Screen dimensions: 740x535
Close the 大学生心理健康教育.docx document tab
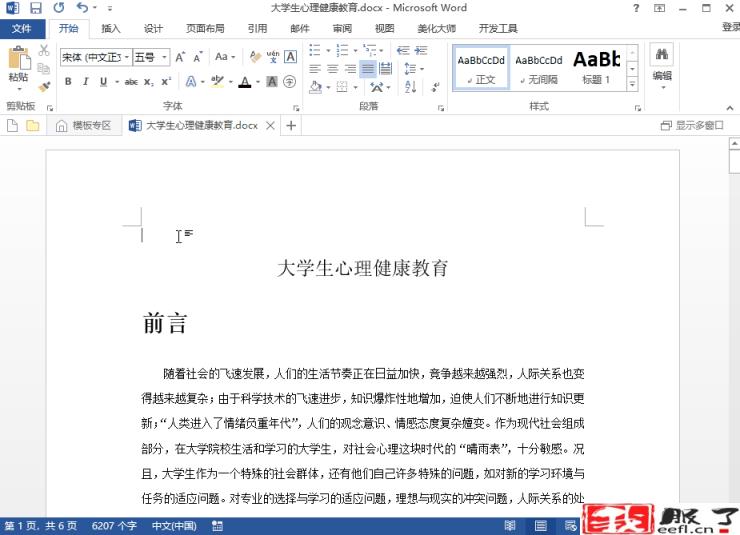pos(270,126)
